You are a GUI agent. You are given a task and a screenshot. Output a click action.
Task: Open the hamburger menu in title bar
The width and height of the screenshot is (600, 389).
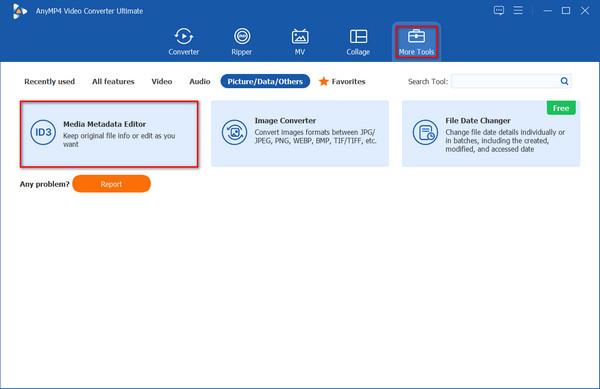coord(518,10)
